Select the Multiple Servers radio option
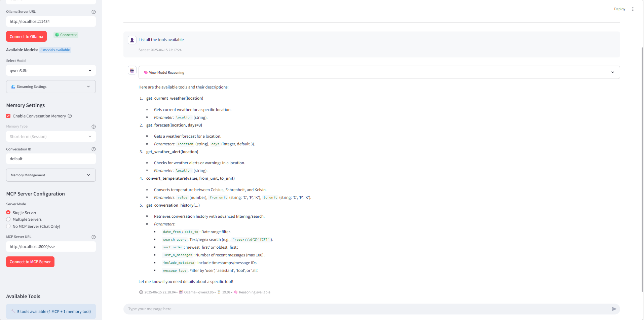 8,219
